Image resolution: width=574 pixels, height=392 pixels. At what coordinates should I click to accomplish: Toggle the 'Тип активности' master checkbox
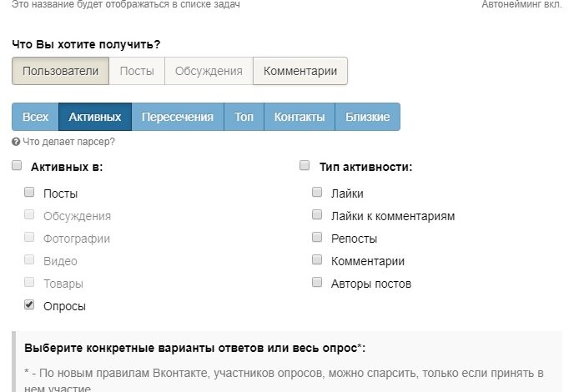pos(305,166)
